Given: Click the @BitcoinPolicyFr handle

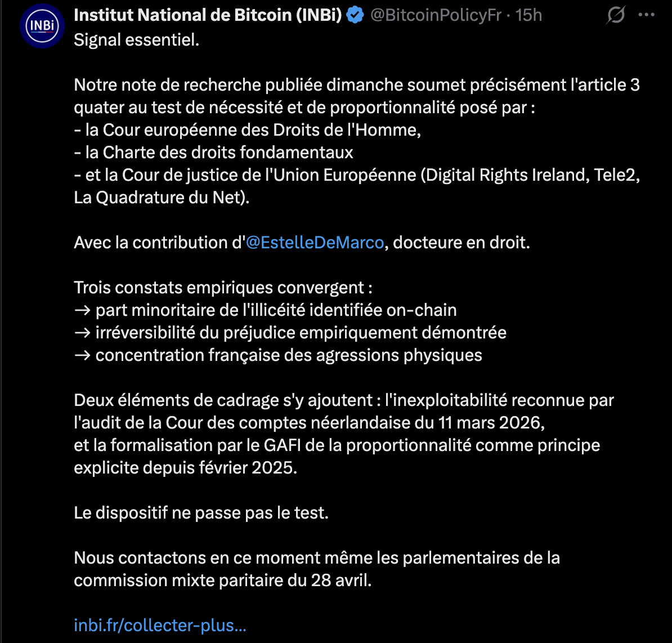Looking at the screenshot, I should (436, 16).
